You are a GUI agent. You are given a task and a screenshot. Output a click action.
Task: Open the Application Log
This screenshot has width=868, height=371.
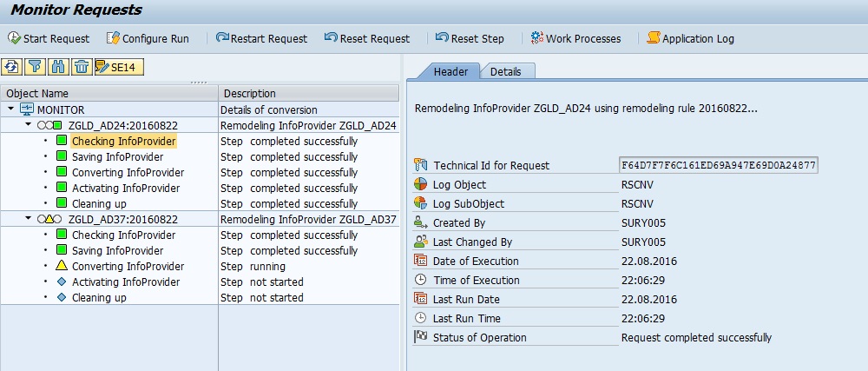pos(691,38)
